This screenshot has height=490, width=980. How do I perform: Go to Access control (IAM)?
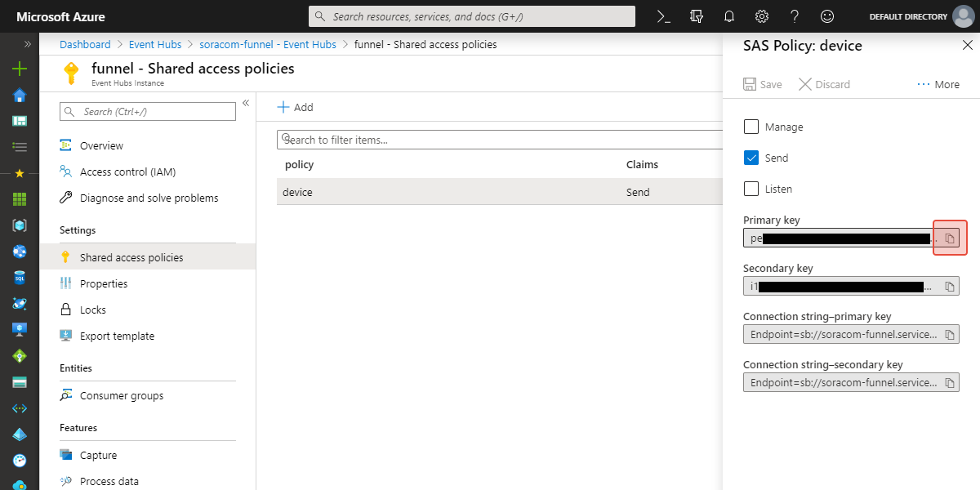(127, 172)
